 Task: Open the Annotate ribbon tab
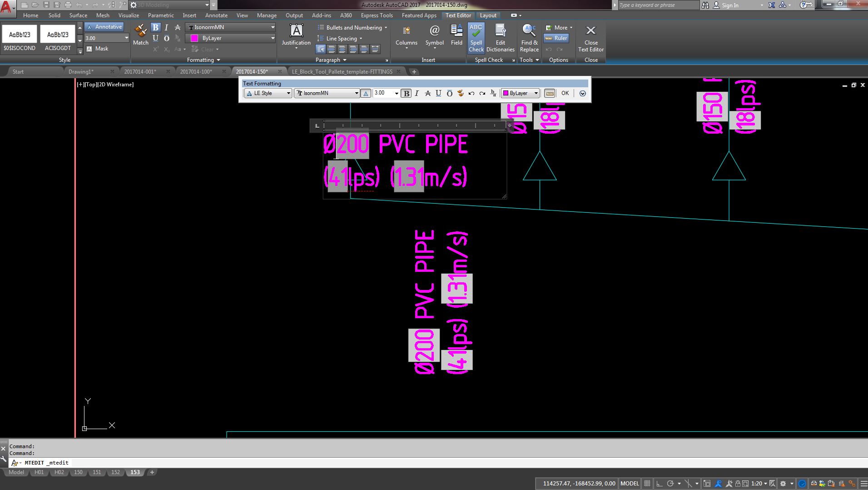click(216, 15)
